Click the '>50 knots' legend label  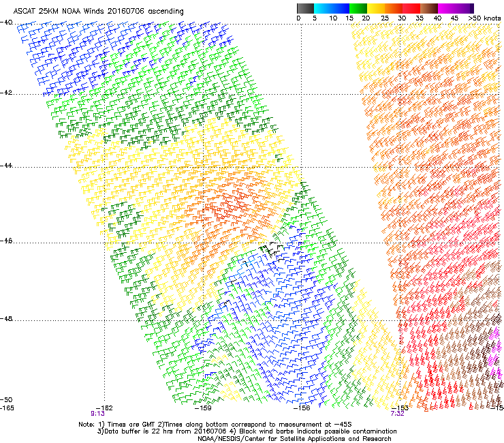(484, 18)
